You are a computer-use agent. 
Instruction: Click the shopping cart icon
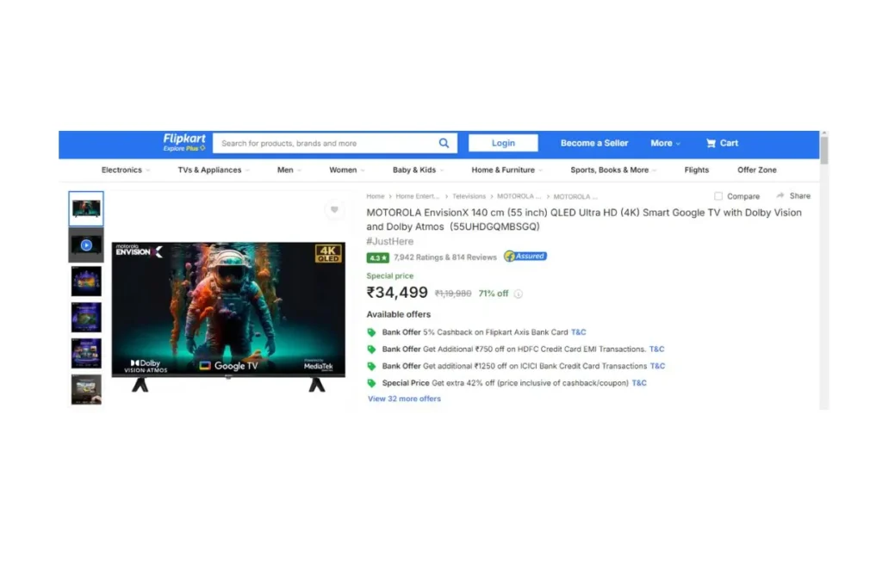coord(711,144)
